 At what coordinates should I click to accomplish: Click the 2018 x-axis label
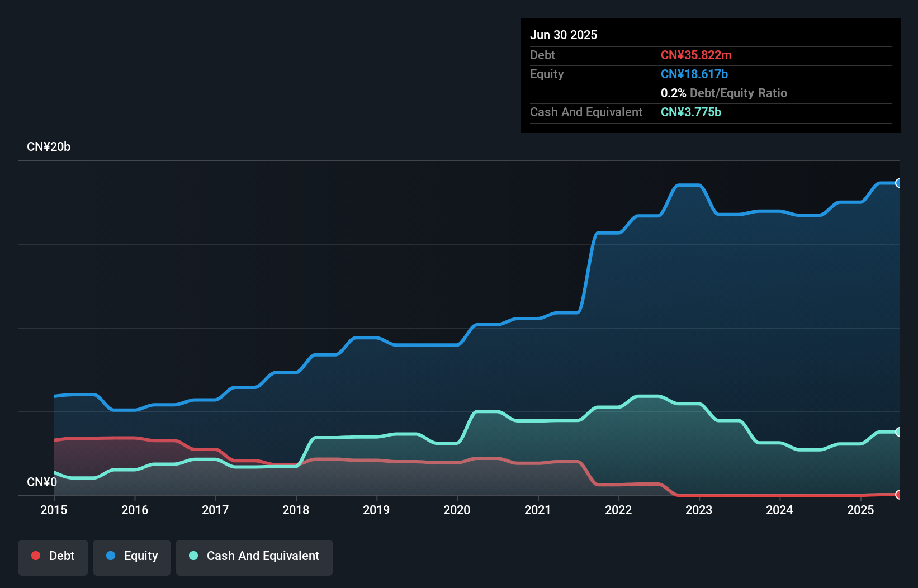(x=296, y=510)
